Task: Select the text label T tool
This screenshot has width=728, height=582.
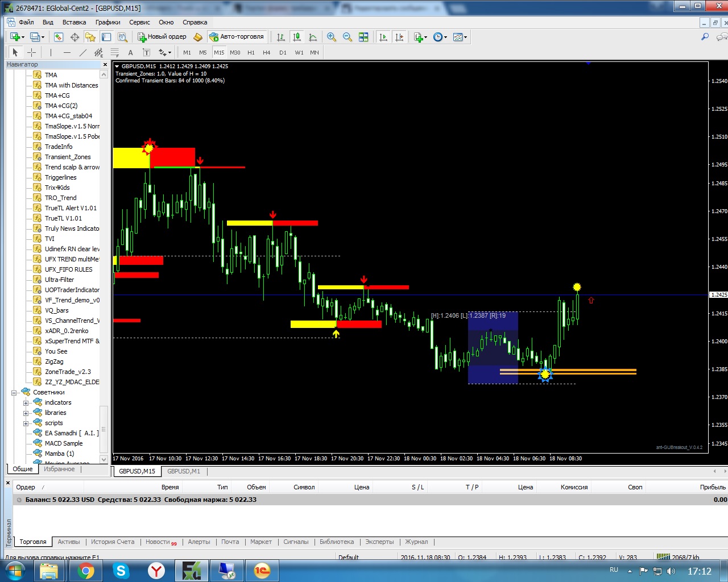Action: click(146, 52)
